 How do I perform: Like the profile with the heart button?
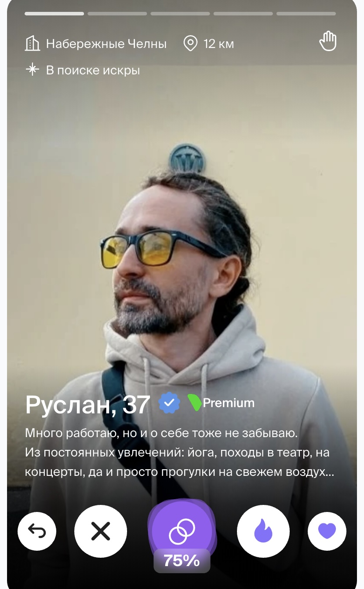click(x=327, y=531)
